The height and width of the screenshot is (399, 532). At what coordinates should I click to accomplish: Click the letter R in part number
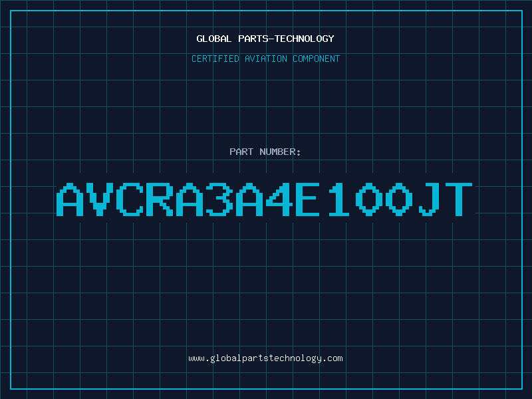point(160,199)
